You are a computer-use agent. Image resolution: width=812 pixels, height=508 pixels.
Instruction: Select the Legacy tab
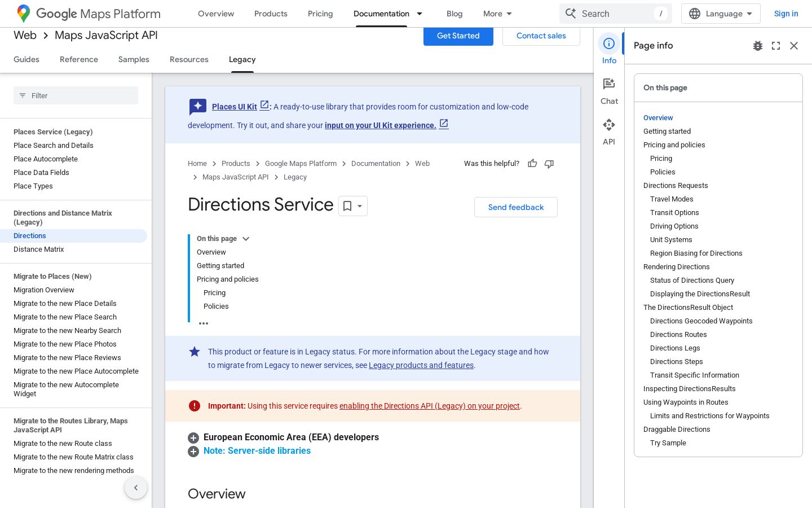[x=242, y=59]
